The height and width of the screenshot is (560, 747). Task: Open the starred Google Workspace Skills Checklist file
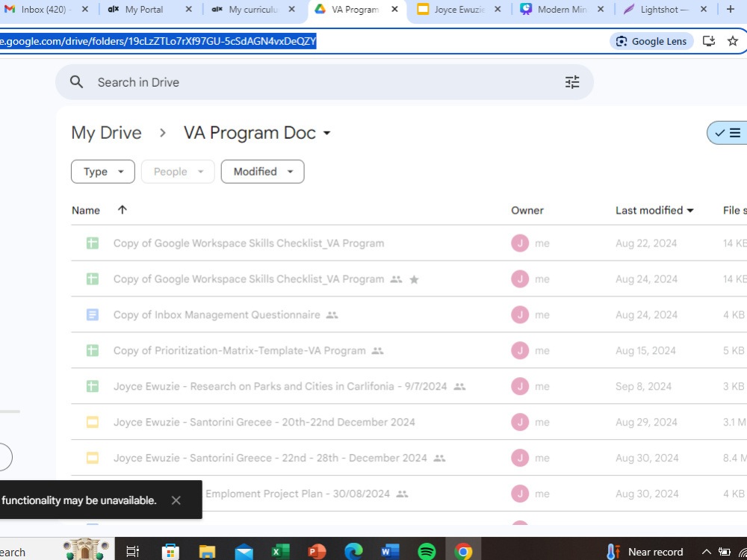coord(249,279)
